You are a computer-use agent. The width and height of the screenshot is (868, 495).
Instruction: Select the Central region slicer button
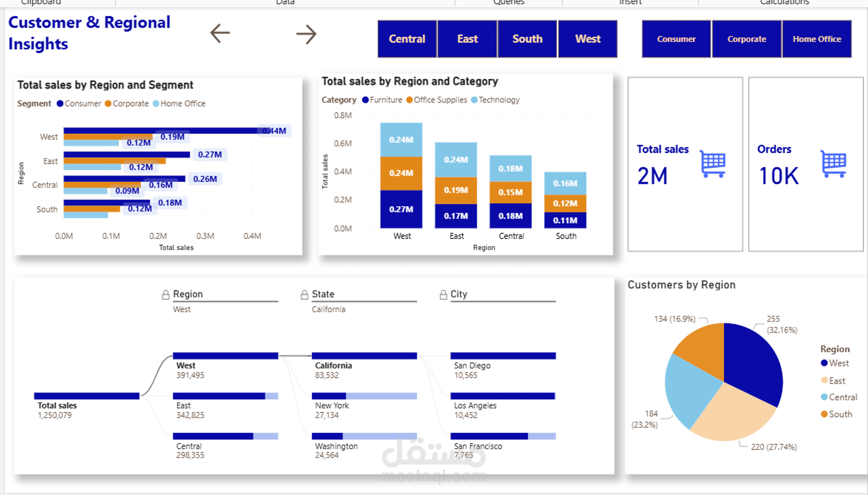407,39
